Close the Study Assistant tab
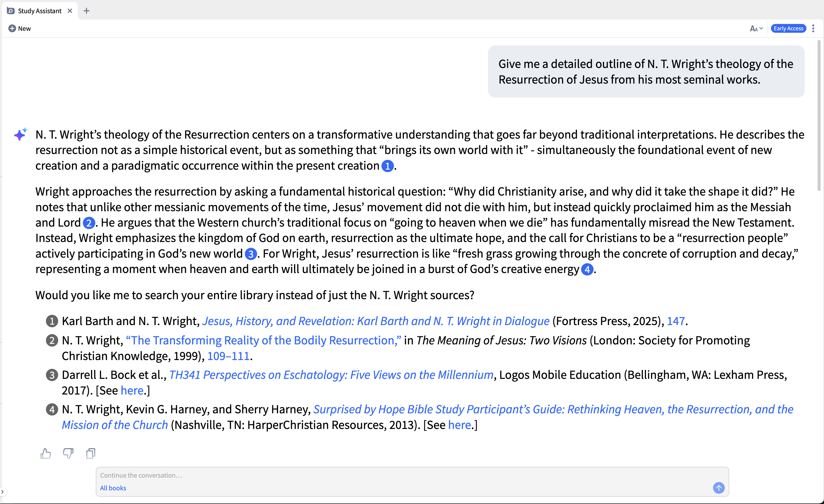This screenshot has height=504, width=824. (70, 11)
